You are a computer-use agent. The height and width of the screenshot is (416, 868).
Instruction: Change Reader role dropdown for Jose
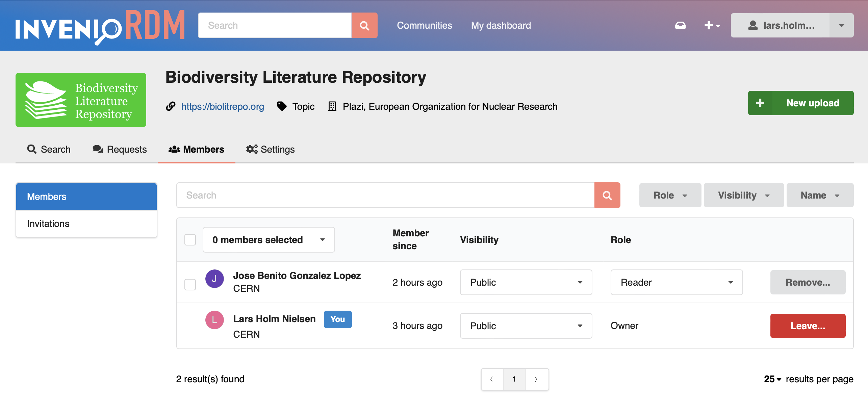[676, 282]
